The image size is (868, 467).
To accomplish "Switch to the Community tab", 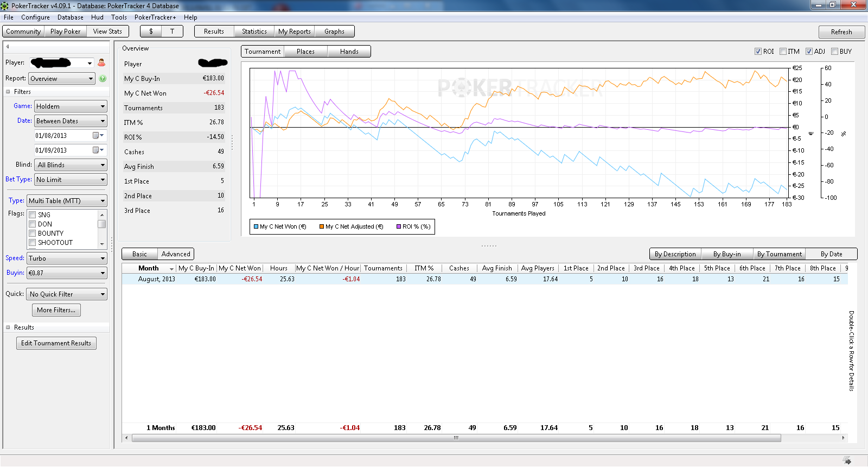I will 23,31.
